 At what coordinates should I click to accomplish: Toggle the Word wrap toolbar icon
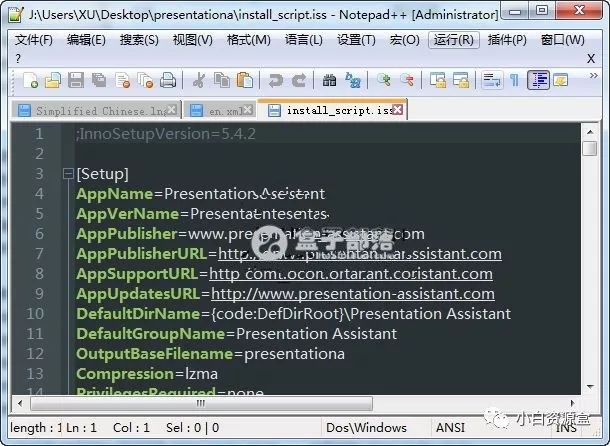[x=492, y=80]
